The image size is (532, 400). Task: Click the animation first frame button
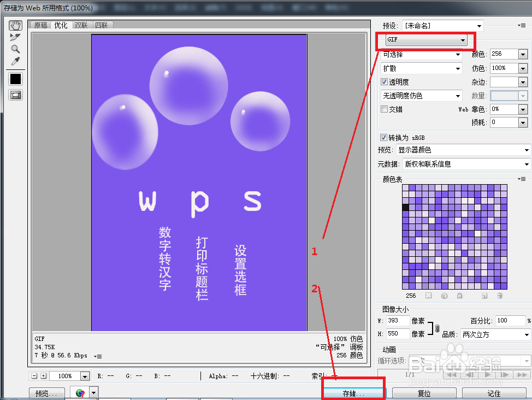pos(452,374)
